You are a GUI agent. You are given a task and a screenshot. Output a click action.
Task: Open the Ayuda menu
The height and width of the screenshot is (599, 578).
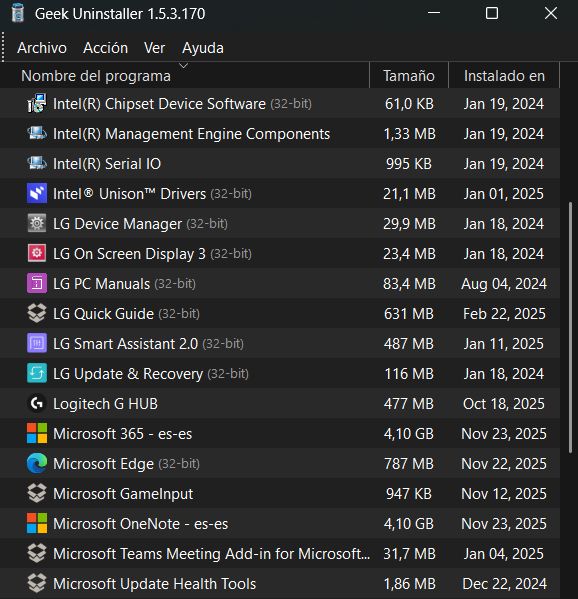(203, 49)
